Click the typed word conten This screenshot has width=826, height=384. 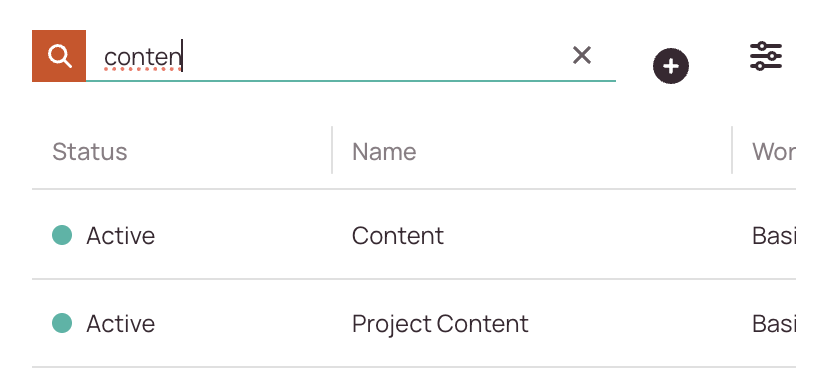click(142, 57)
